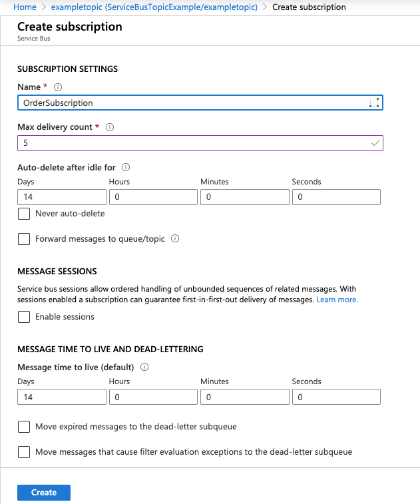Screen dimensions: 420x504
Task: Click the Message time to live Seconds field
Action: click(x=336, y=397)
